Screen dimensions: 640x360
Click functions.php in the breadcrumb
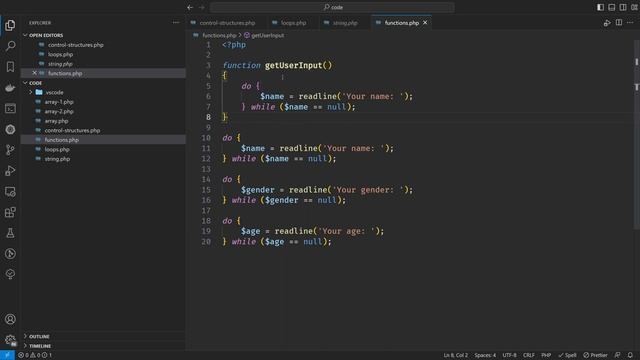click(219, 36)
